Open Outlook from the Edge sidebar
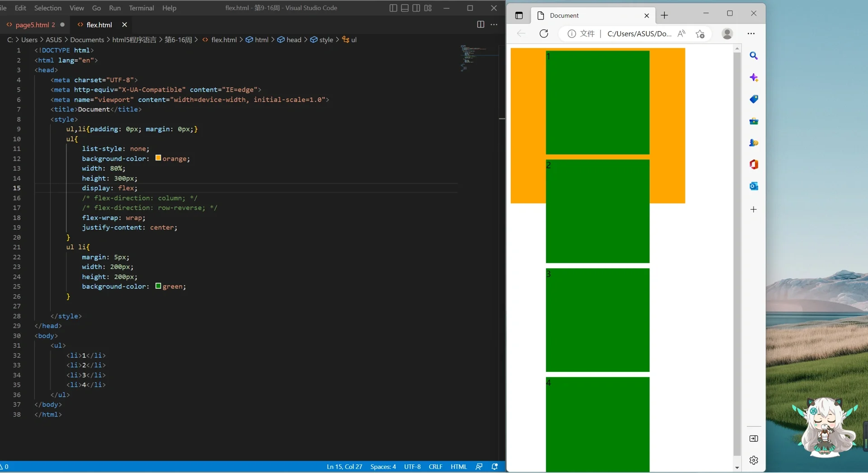Viewport: 868px width, 473px height. pyautogui.click(x=754, y=186)
